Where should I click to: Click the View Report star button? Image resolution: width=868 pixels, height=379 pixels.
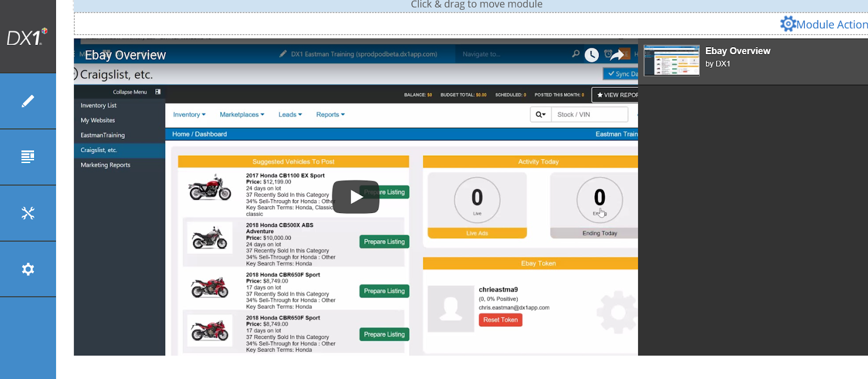tap(616, 95)
